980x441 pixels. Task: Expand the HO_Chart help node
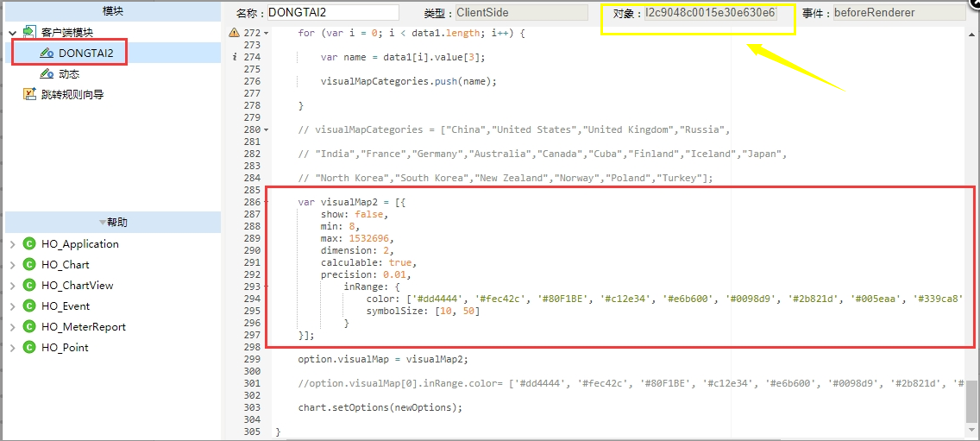(x=12, y=265)
